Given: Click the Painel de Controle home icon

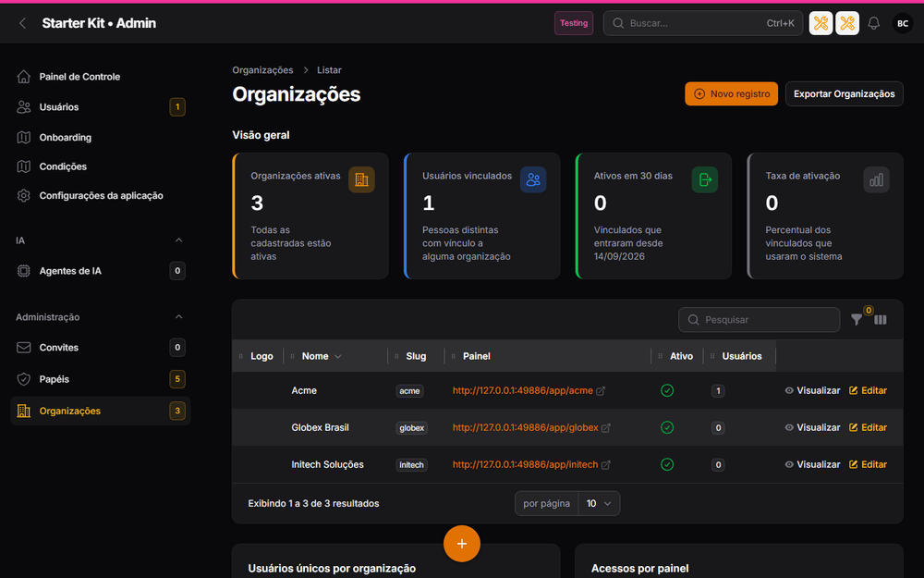Looking at the screenshot, I should point(24,77).
